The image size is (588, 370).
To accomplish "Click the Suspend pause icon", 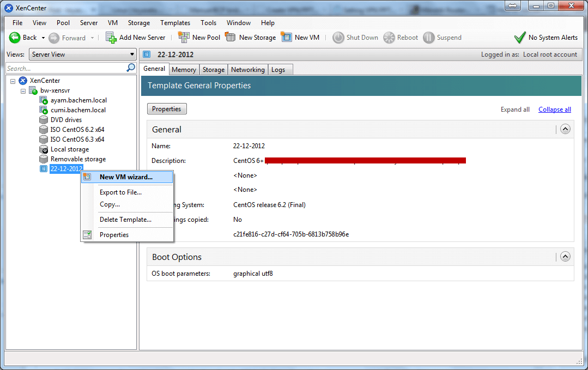I will [x=429, y=38].
